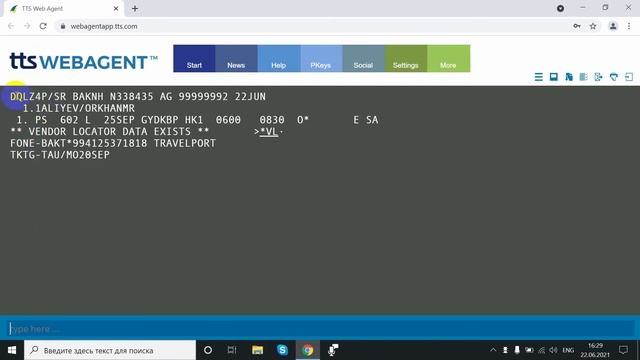This screenshot has height=360, width=640.
Task: Click the split panel icon in toolbar
Action: click(584, 77)
